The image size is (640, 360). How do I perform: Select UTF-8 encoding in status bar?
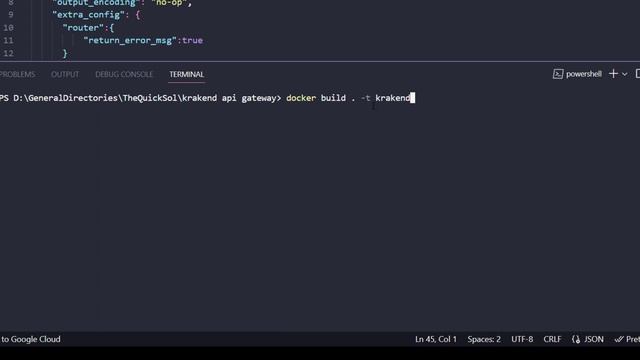click(x=522, y=339)
